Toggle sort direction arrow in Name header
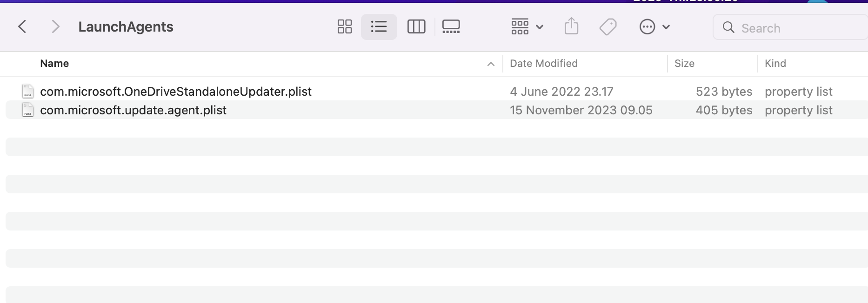 pos(491,64)
